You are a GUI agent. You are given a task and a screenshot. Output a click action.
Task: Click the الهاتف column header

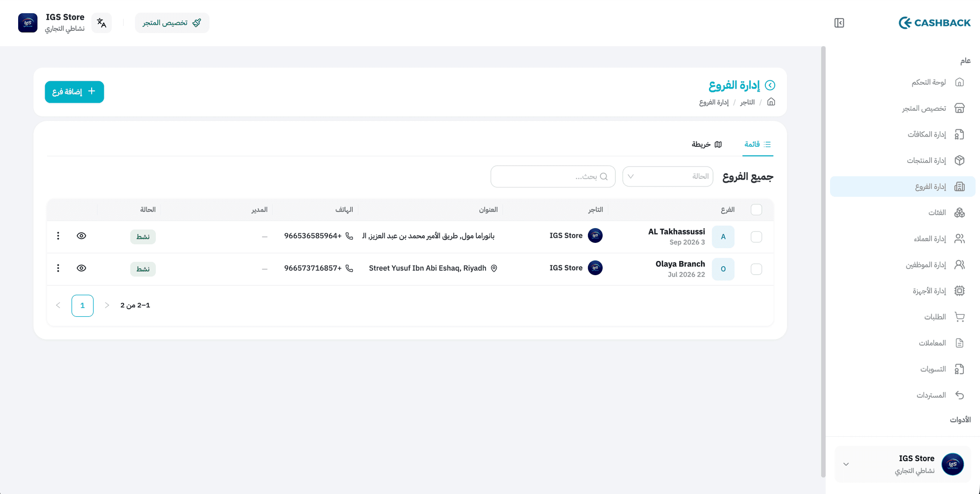pos(344,210)
